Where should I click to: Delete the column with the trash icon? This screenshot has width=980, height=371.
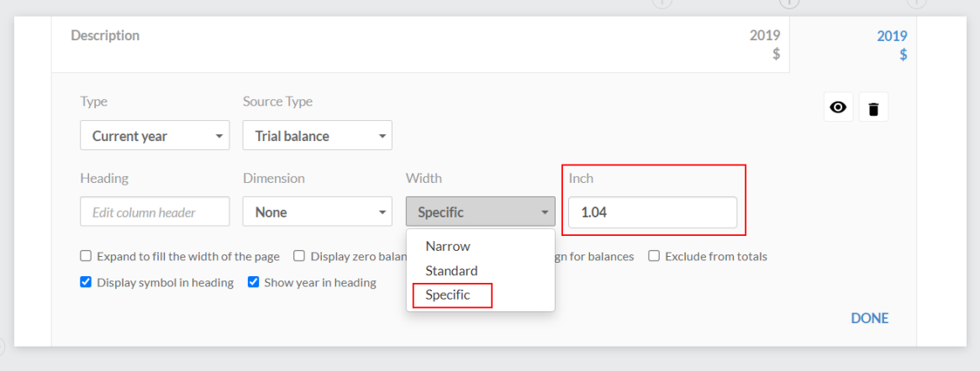(x=873, y=107)
